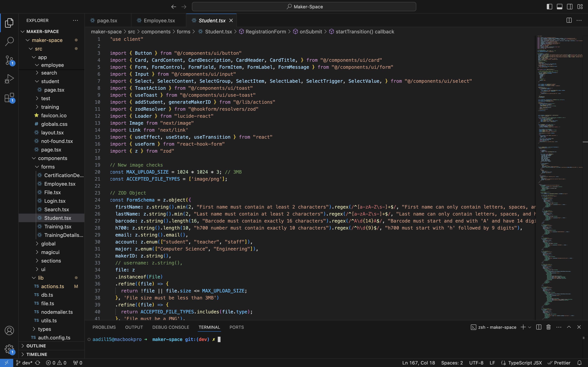This screenshot has height=367, width=588.
Task: Toggle the secondary side bar
Action: point(570,7)
